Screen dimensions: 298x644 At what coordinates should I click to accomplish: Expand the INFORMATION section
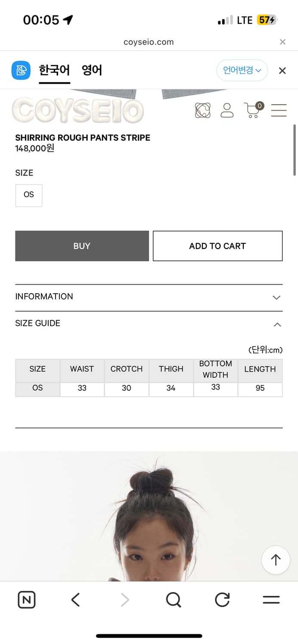[149, 297]
